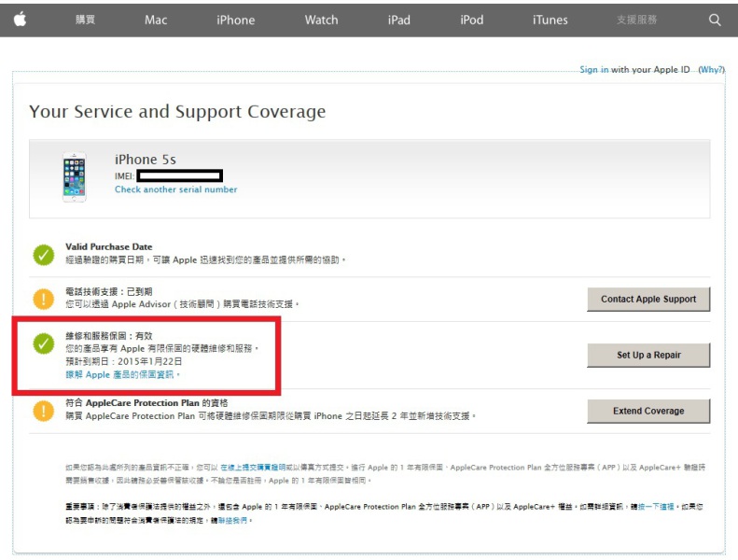Screen dimensions: 738x560
Task: Click the 在線上提交購買證明 link
Action: click(253, 468)
